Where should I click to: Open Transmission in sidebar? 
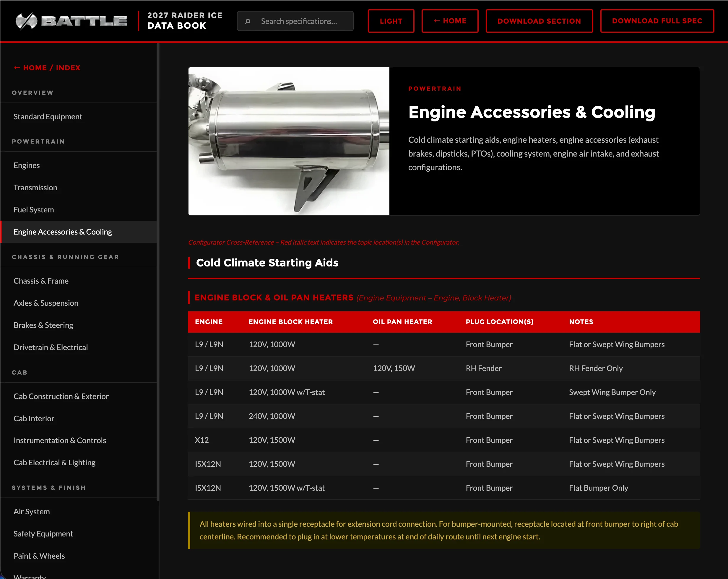pos(78,187)
